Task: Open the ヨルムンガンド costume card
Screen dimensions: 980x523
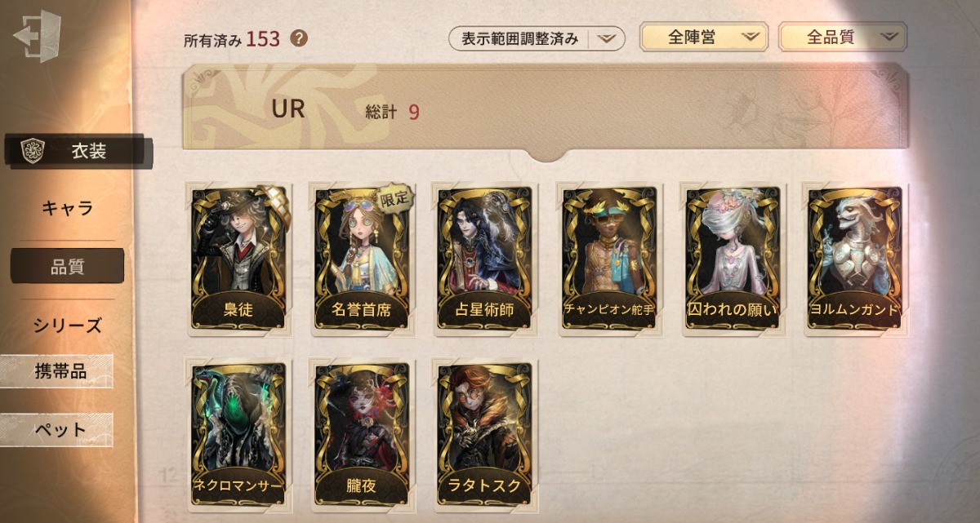Action: (854, 258)
